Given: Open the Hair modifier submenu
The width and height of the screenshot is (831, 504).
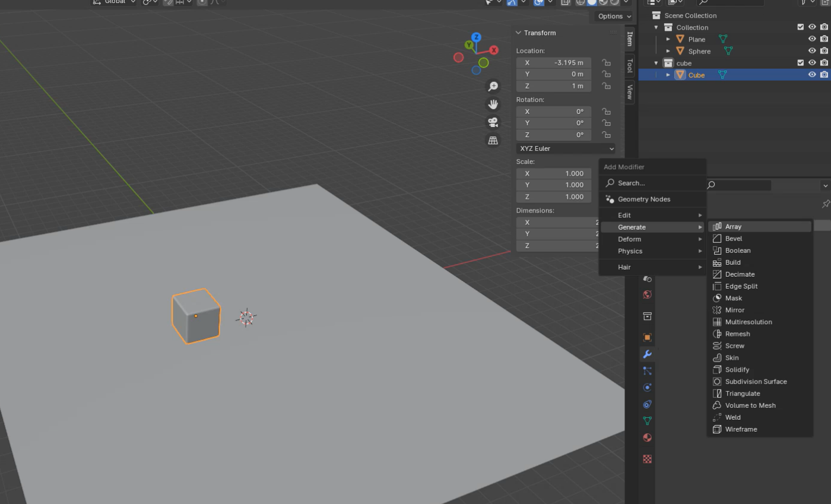Looking at the screenshot, I should tap(653, 267).
